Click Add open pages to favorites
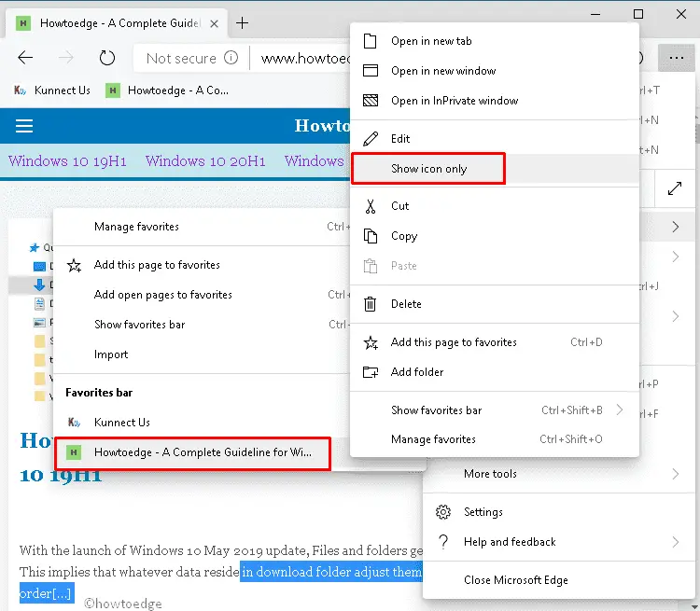The height and width of the screenshot is (611, 700). click(202, 295)
